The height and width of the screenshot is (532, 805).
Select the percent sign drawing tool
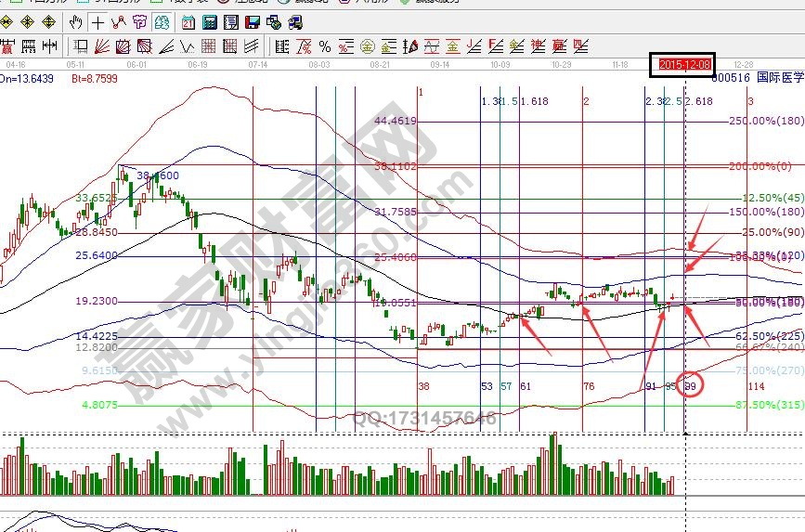(x=324, y=45)
